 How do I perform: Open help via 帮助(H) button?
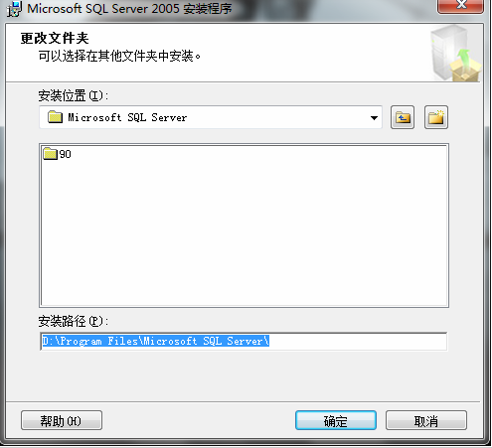point(62,420)
